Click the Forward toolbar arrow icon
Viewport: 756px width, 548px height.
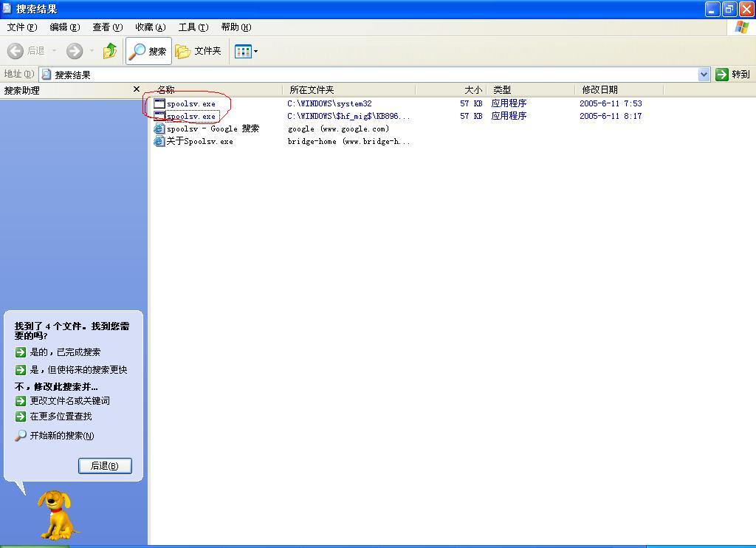tap(75, 51)
